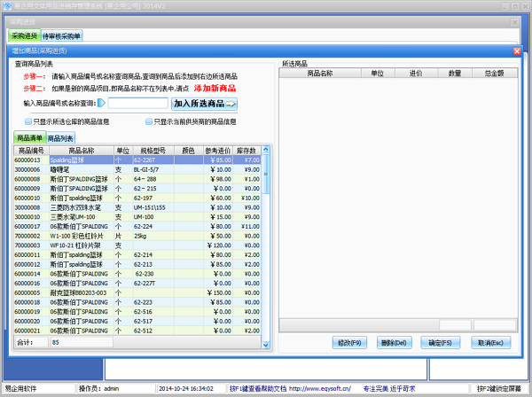Screen dimensions: 532x397
Task: Select row 三菱防水双珠水笔
Action: click(137, 207)
